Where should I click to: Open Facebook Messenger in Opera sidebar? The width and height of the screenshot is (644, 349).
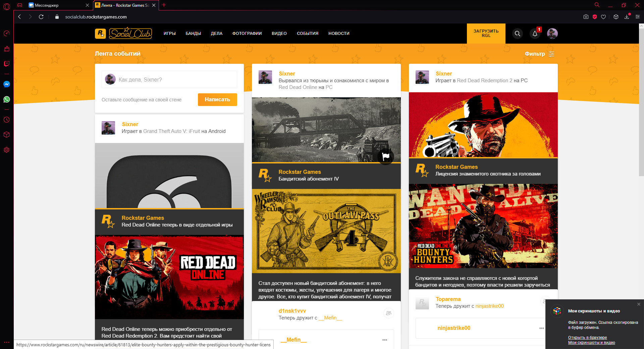tap(7, 84)
